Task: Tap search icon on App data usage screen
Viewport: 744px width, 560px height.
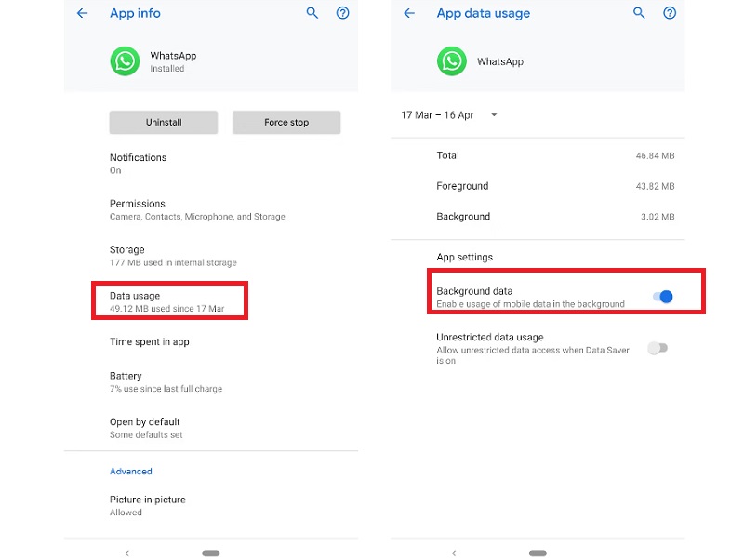Action: coord(639,13)
